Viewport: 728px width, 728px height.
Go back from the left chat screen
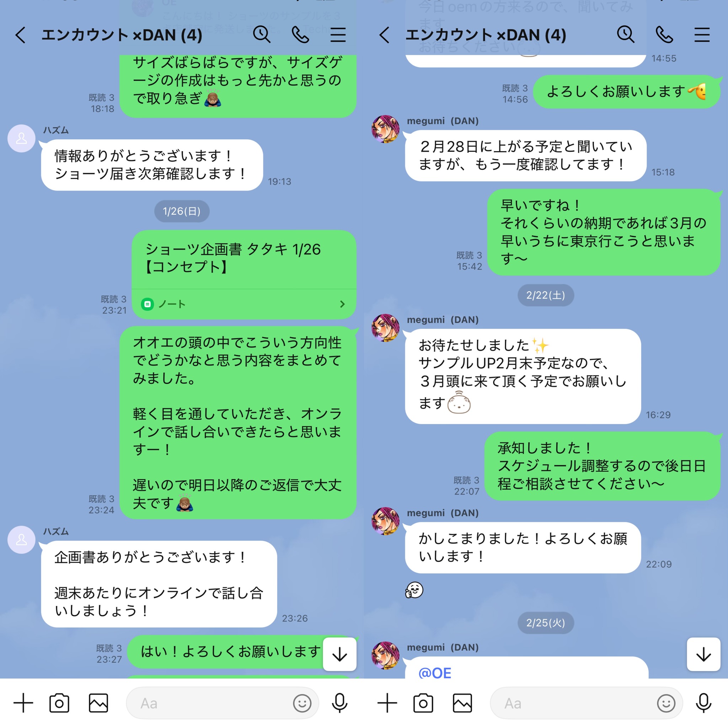tap(20, 35)
